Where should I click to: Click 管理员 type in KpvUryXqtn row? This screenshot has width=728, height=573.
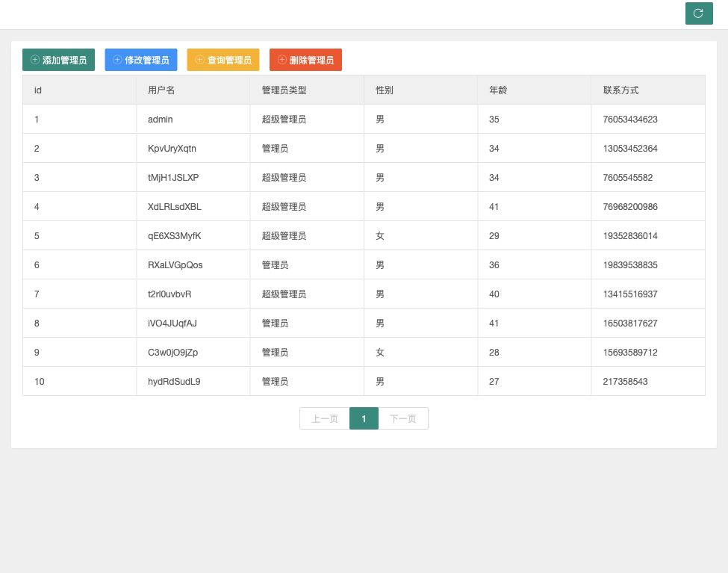275,149
